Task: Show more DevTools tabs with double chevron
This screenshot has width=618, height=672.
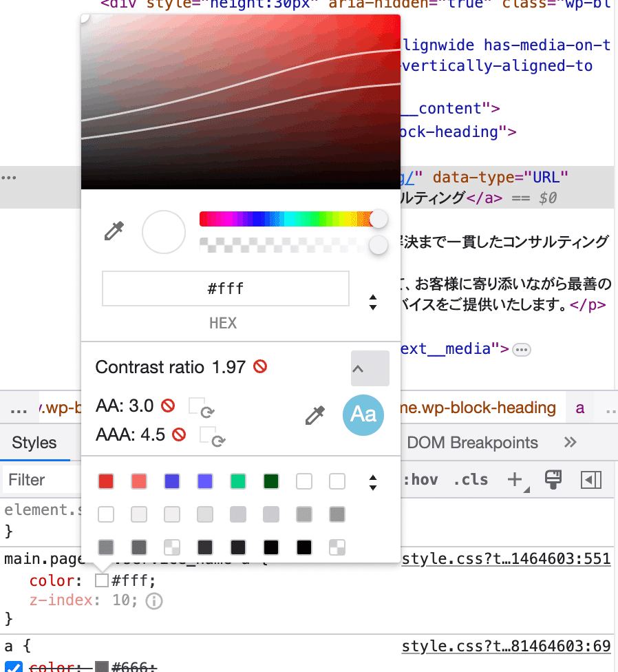Action: 570,442
